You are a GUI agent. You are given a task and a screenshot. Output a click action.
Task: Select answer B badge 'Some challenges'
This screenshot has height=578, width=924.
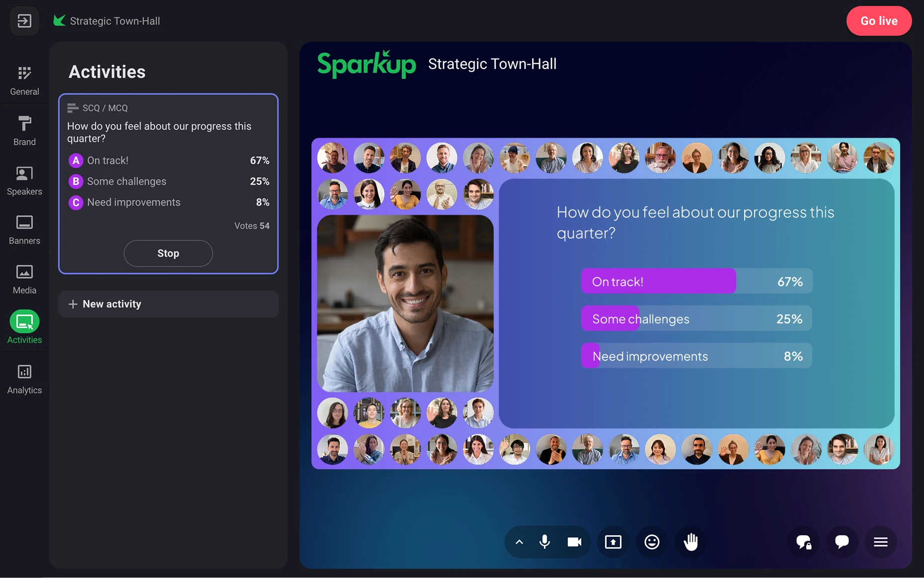pos(76,181)
